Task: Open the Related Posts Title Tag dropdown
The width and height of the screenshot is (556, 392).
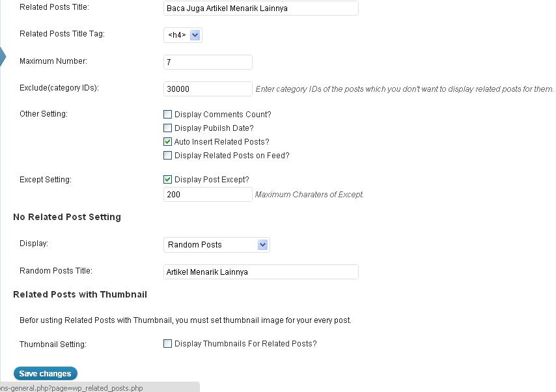Action: click(x=183, y=35)
